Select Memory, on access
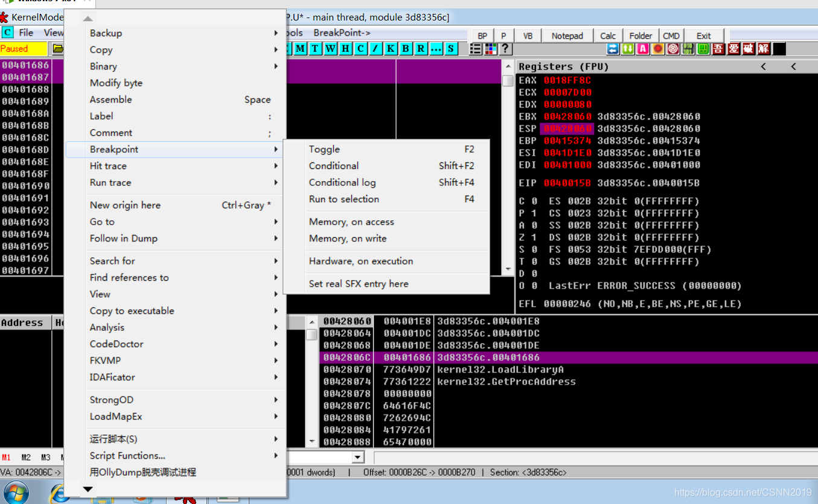The width and height of the screenshot is (818, 504). tap(386, 222)
